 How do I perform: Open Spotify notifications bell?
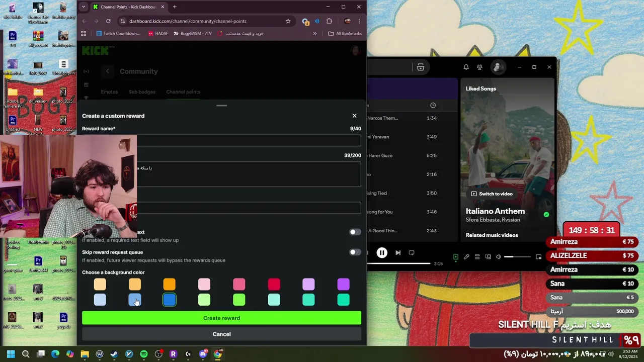click(x=466, y=67)
